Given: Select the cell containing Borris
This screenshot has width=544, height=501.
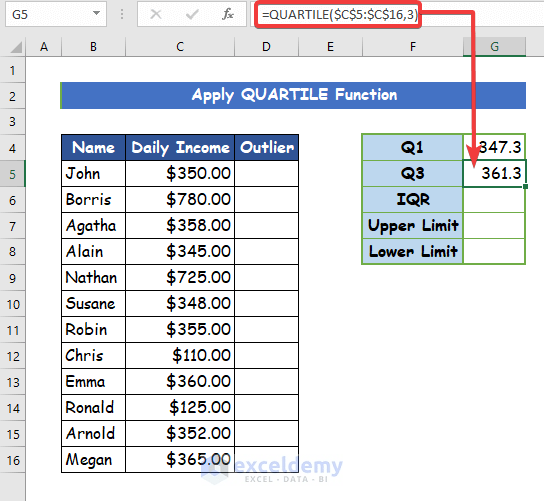Looking at the screenshot, I should tap(93, 199).
